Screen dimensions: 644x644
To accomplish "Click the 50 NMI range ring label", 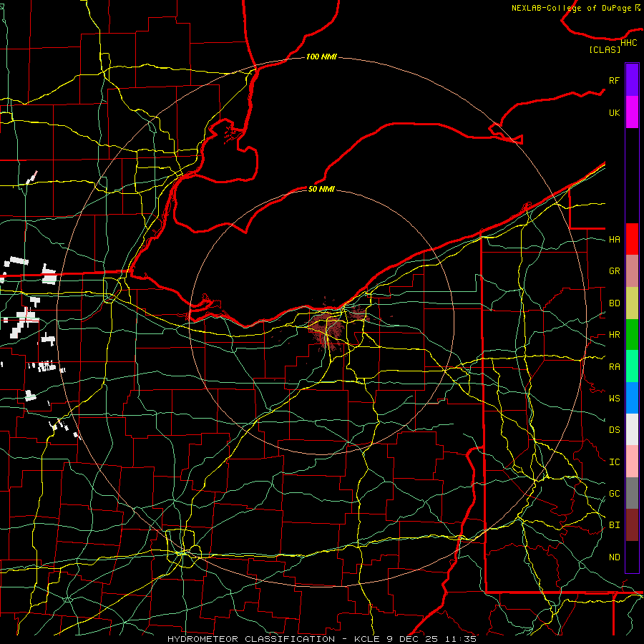I will coord(321,189).
